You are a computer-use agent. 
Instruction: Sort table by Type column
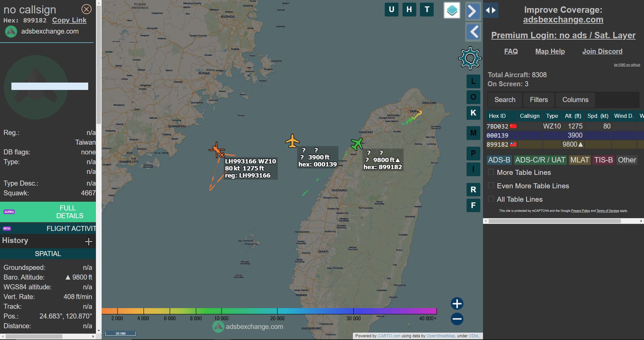[x=552, y=116]
